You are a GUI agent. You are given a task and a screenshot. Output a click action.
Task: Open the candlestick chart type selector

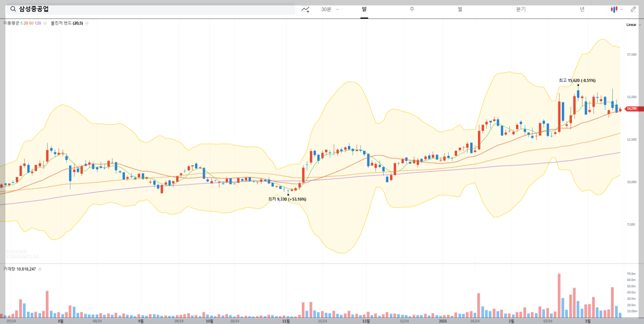pos(616,9)
